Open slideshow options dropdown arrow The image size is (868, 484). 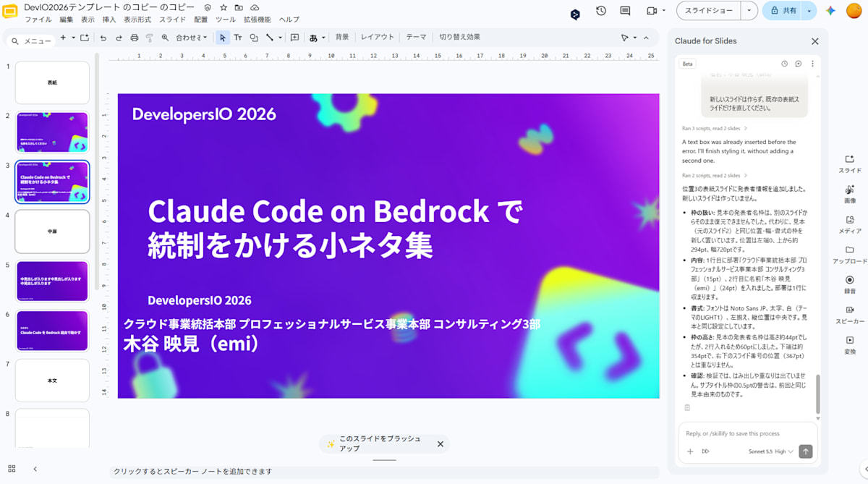click(748, 11)
